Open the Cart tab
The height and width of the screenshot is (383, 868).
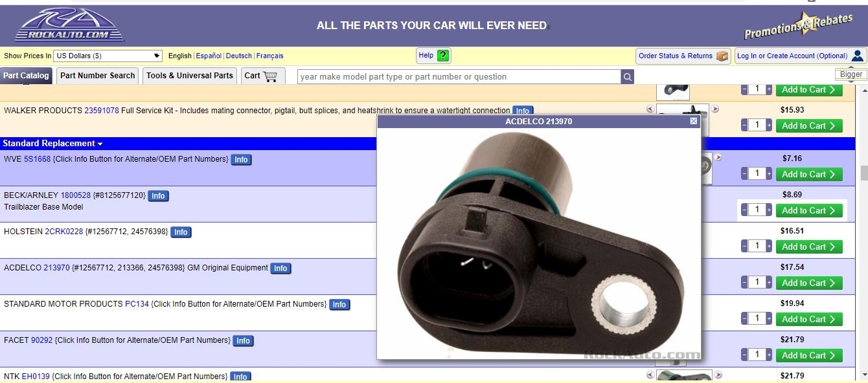coord(262,76)
